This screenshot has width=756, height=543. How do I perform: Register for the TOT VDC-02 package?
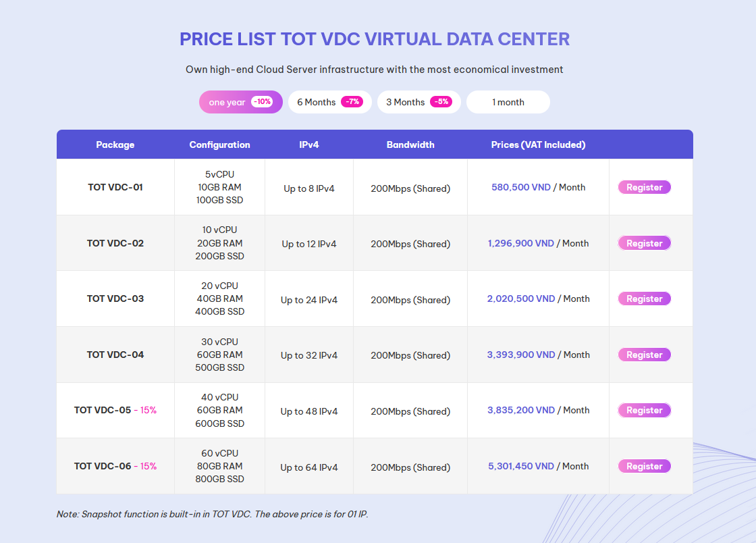[644, 243]
